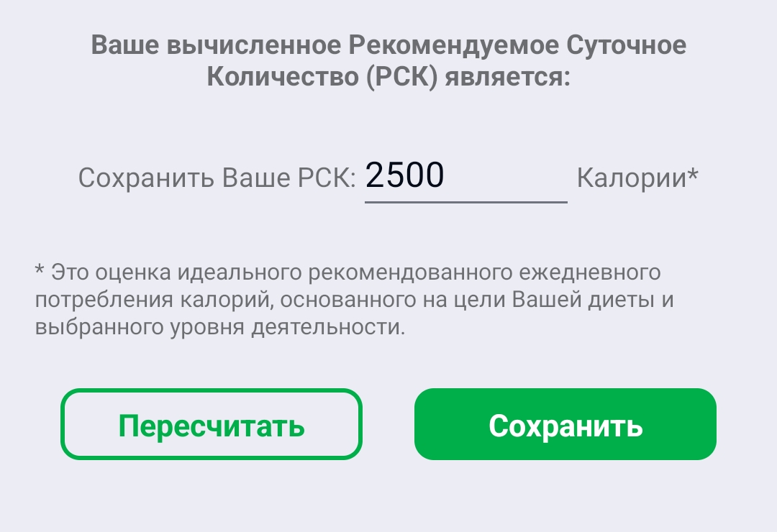777x532 pixels.
Task: Click footnote line 'выбранного уровня деятельности.'
Action: [x=220, y=327]
